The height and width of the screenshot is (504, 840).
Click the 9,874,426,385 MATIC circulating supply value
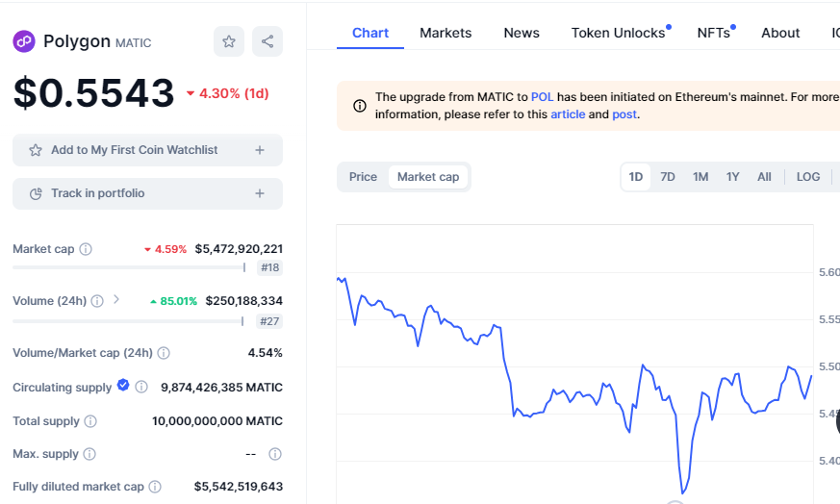pyautogui.click(x=221, y=388)
